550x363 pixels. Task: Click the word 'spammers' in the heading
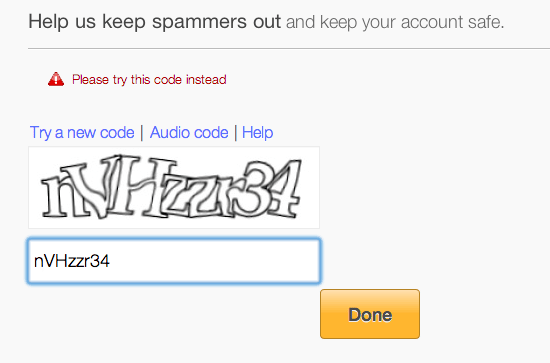coord(200,22)
